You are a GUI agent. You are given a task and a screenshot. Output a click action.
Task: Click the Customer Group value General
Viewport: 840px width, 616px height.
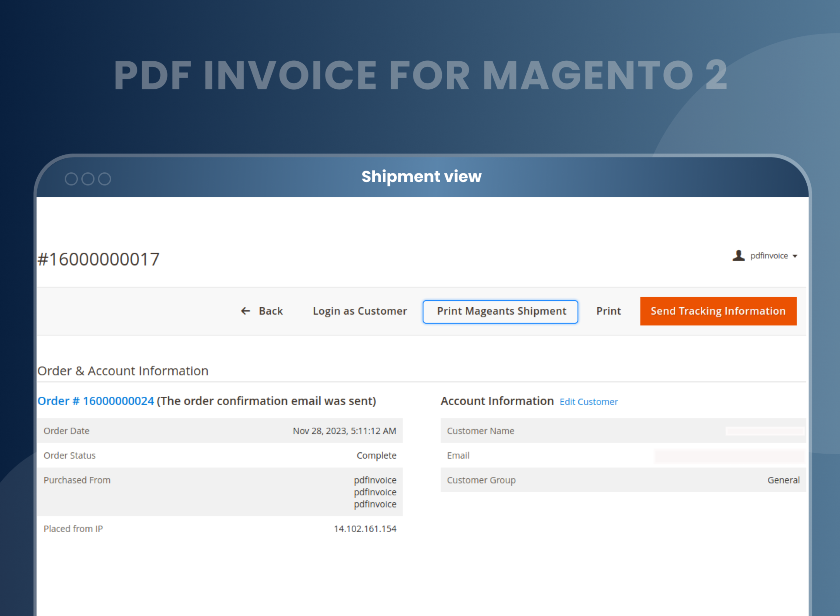[x=783, y=480]
